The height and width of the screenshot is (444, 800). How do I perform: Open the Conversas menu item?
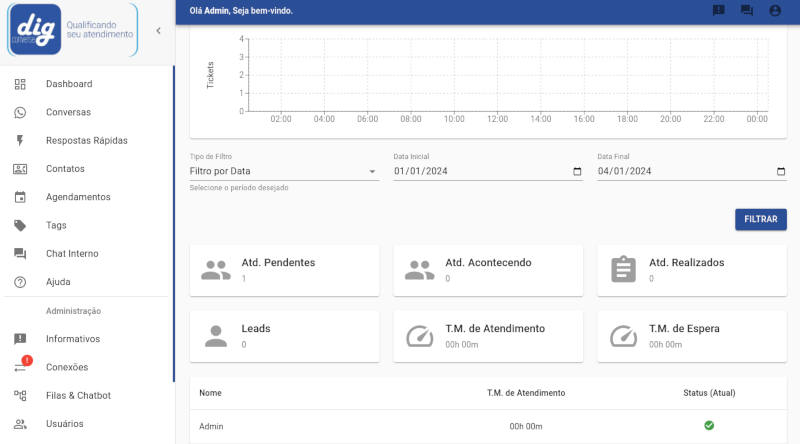pyautogui.click(x=68, y=112)
